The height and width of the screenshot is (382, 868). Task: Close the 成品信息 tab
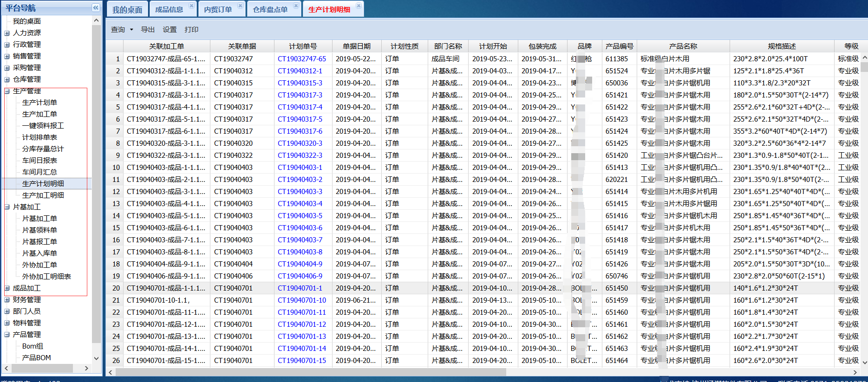tap(191, 6)
